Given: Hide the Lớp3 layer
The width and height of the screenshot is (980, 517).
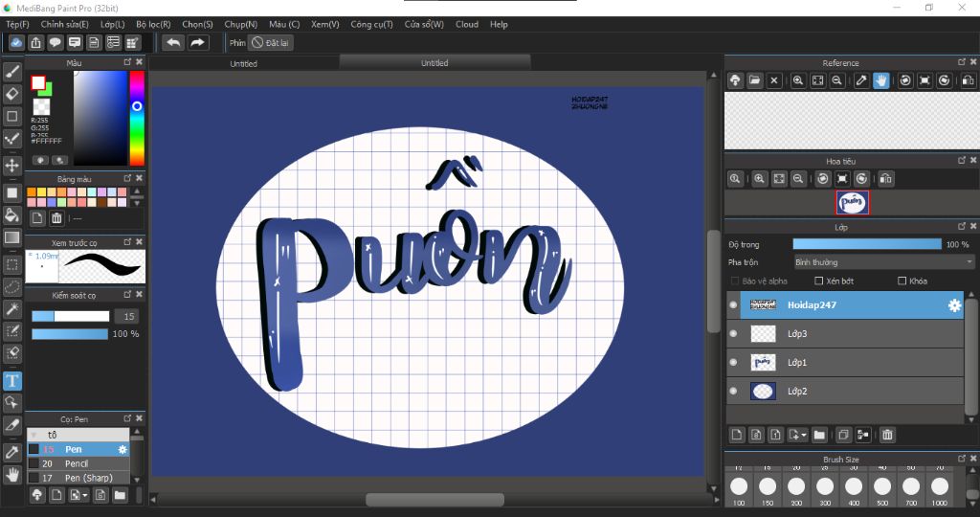Looking at the screenshot, I should 734,334.
